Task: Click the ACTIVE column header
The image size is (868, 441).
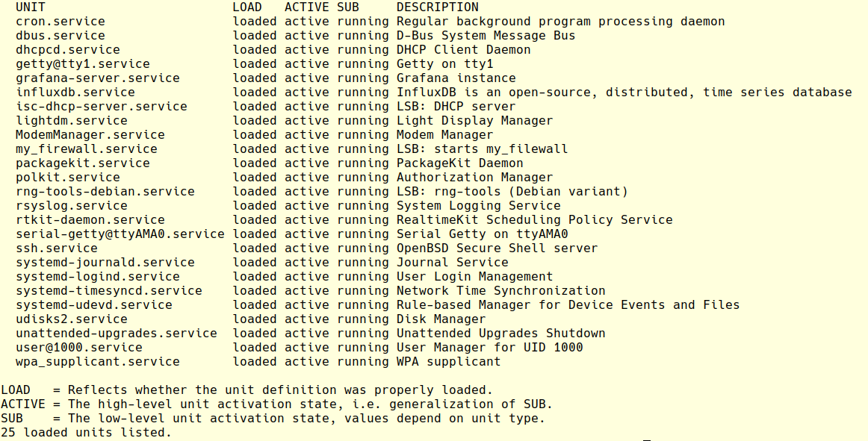Action: [307, 7]
